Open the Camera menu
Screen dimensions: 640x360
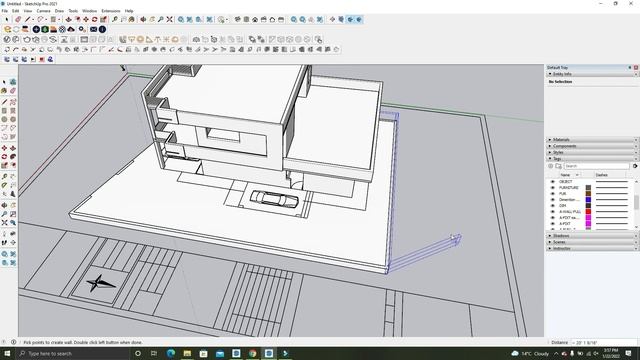click(x=44, y=11)
